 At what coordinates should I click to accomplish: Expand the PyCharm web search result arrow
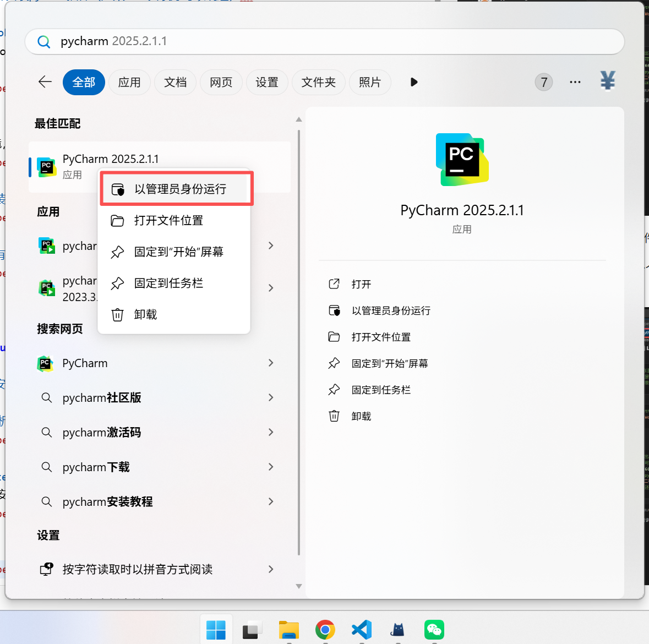tap(271, 363)
